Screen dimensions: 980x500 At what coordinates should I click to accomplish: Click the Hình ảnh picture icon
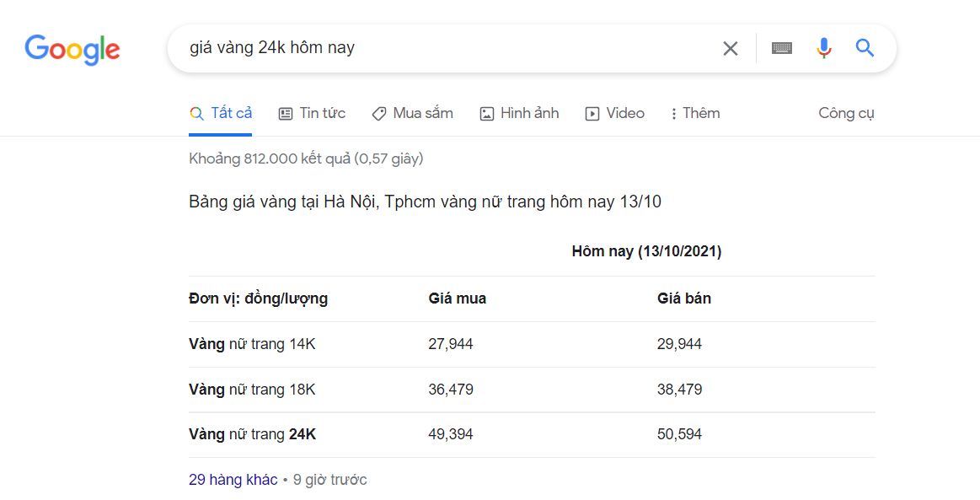coord(487,114)
